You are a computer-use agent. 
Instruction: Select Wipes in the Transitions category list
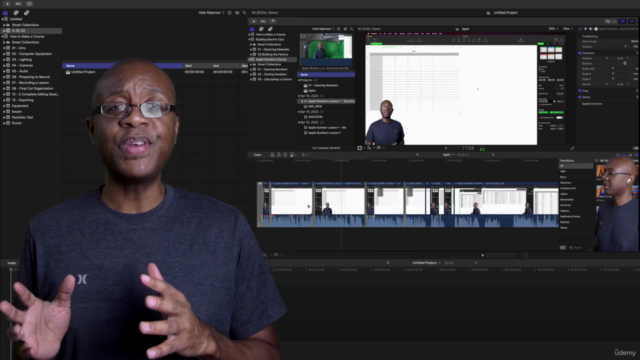coord(564,228)
